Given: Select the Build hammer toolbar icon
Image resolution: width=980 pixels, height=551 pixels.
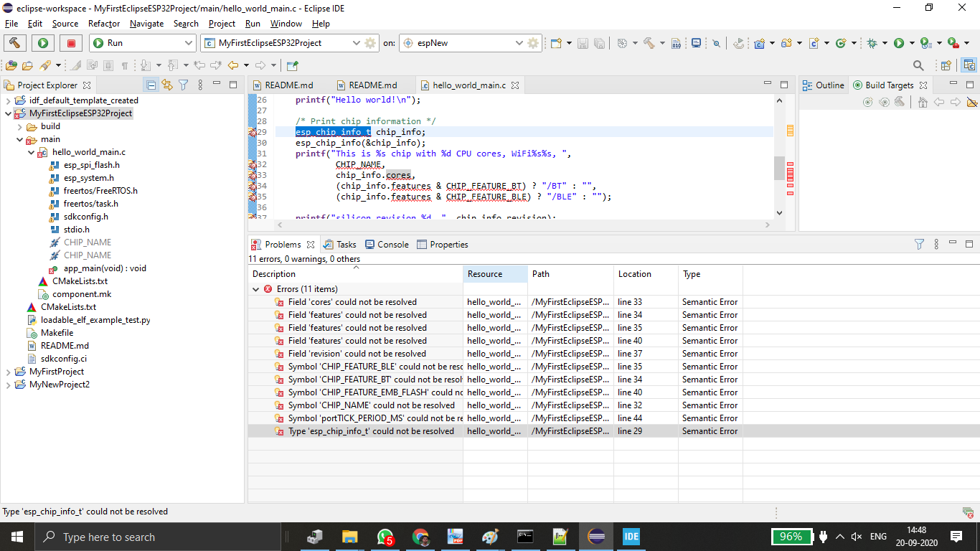Looking at the screenshot, I should point(15,43).
